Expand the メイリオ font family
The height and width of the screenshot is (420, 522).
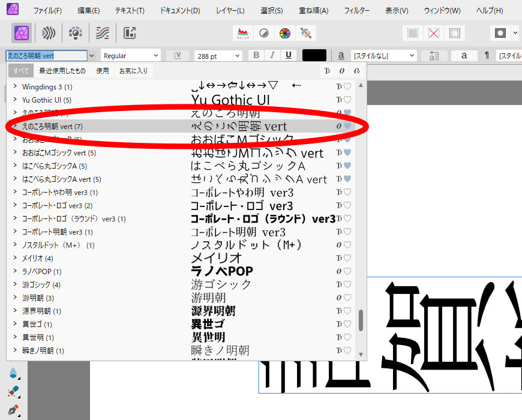click(x=15, y=258)
